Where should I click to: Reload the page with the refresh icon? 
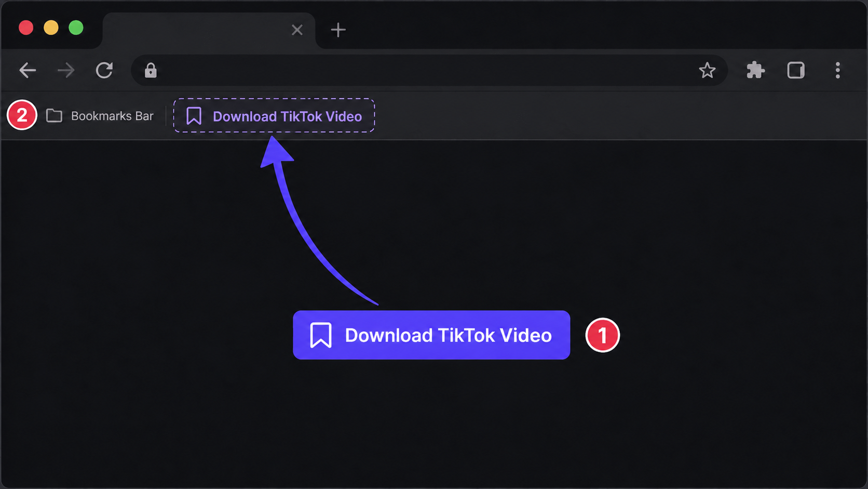click(104, 70)
